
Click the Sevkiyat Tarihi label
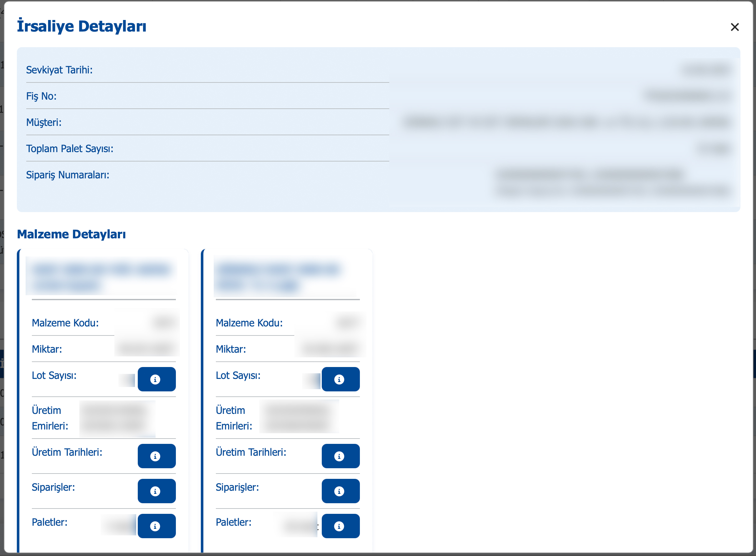pyautogui.click(x=59, y=70)
